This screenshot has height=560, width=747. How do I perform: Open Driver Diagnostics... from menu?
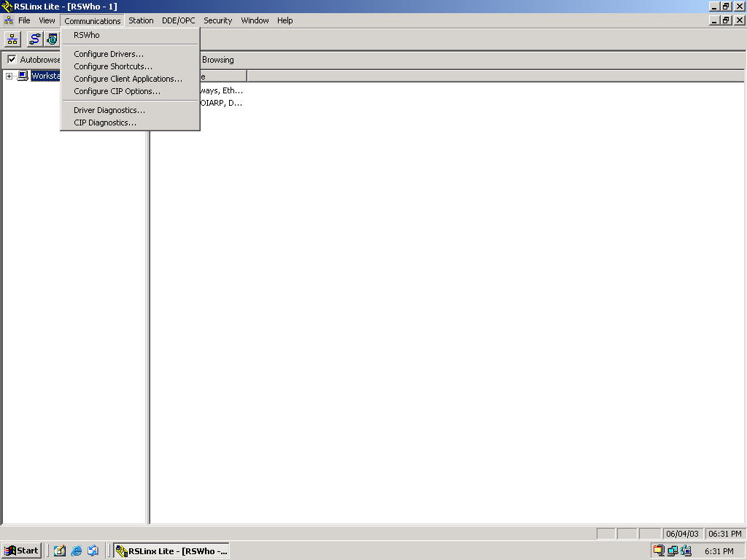click(109, 110)
